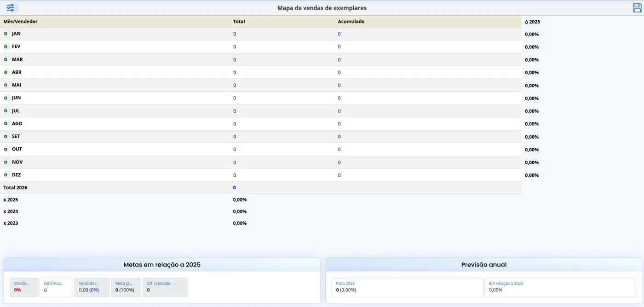Select the x 2023 comparison label

[11, 223]
